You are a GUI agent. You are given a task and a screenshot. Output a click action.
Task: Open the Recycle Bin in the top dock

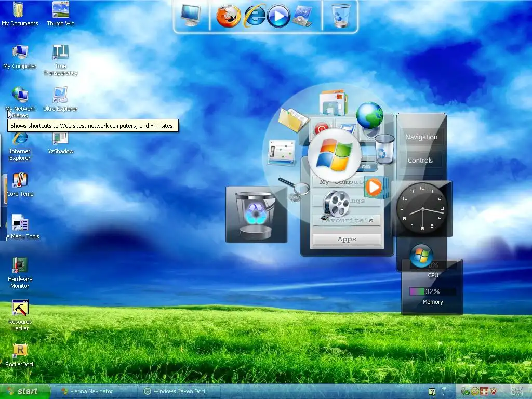point(341,15)
